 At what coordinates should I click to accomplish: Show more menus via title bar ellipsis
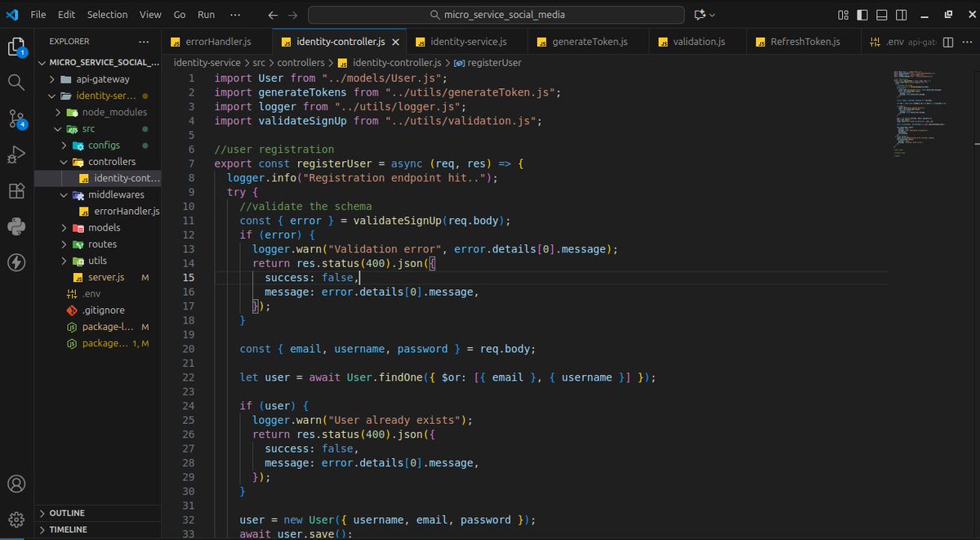pyautogui.click(x=235, y=15)
